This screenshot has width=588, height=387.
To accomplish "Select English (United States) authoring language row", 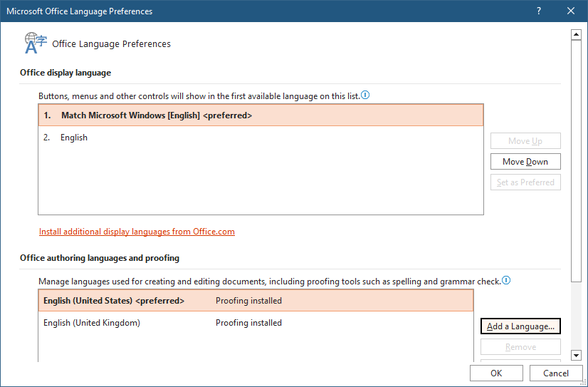I will tap(256, 300).
